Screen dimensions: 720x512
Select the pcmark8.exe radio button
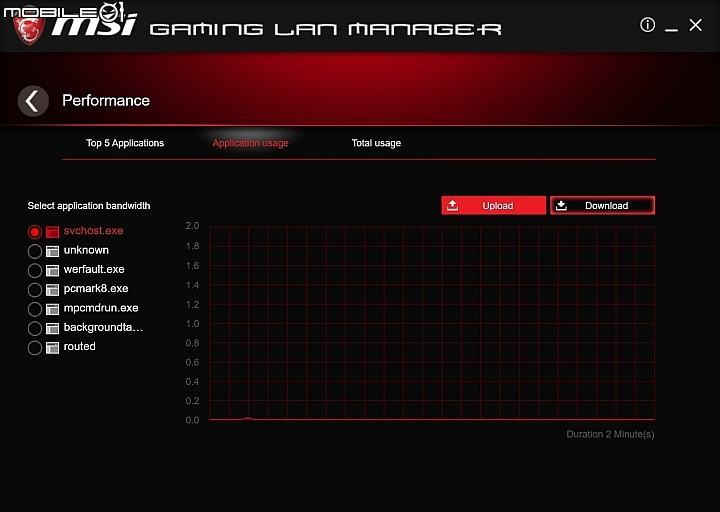coord(34,290)
